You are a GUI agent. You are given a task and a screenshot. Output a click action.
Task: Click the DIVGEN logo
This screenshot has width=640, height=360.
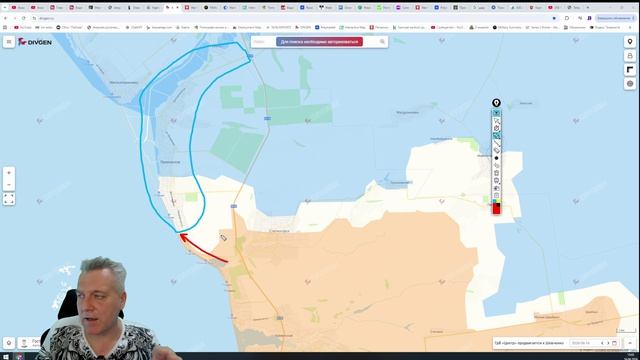[35, 42]
